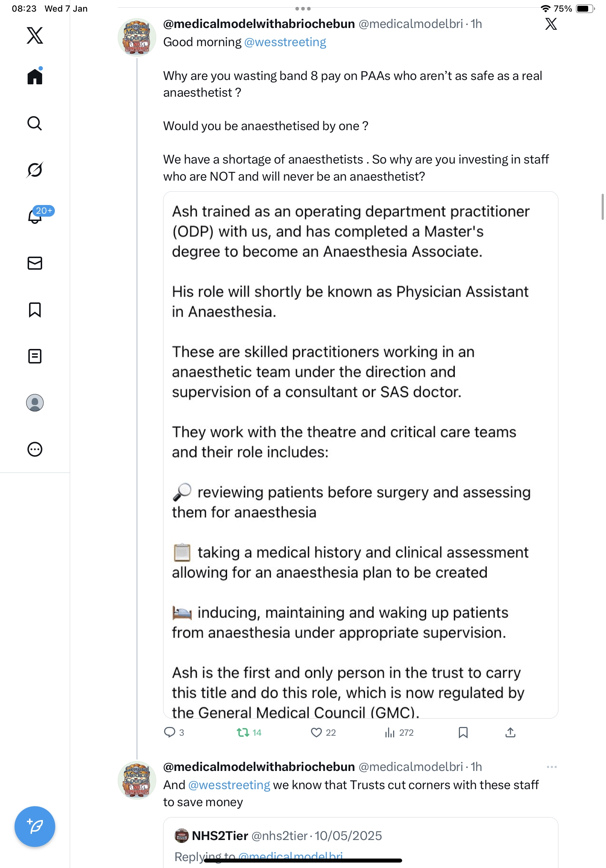The image size is (606, 868).
Task: Open Notifications bell with 20+ badge
Action: click(35, 216)
